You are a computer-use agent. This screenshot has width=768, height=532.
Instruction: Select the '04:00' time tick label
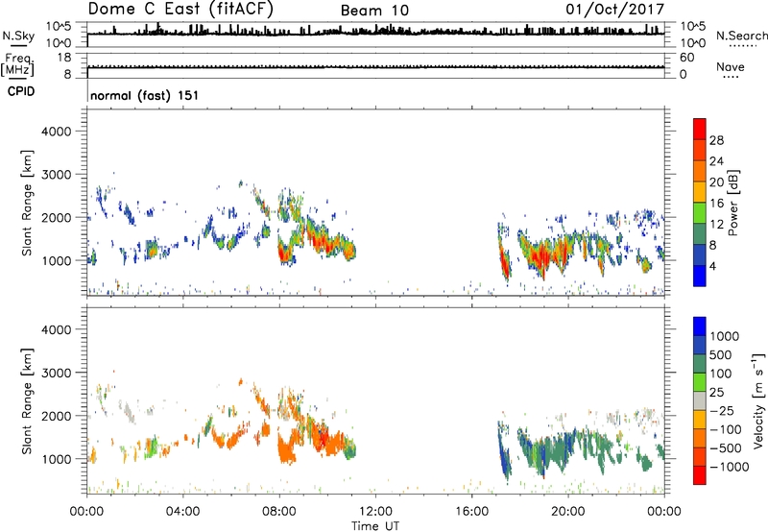[182, 512]
